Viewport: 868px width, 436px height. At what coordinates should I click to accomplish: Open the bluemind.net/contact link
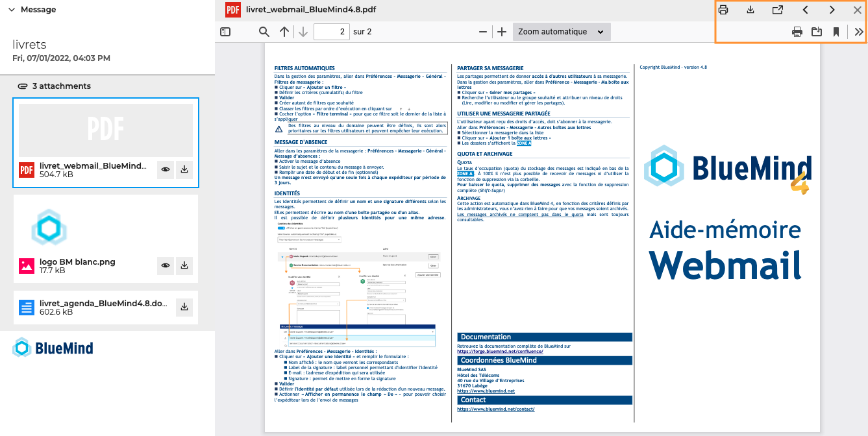pyautogui.click(x=495, y=409)
